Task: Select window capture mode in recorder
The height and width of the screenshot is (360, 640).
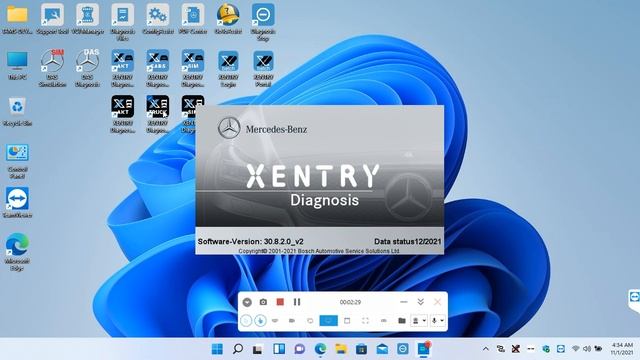Action: [x=347, y=321]
